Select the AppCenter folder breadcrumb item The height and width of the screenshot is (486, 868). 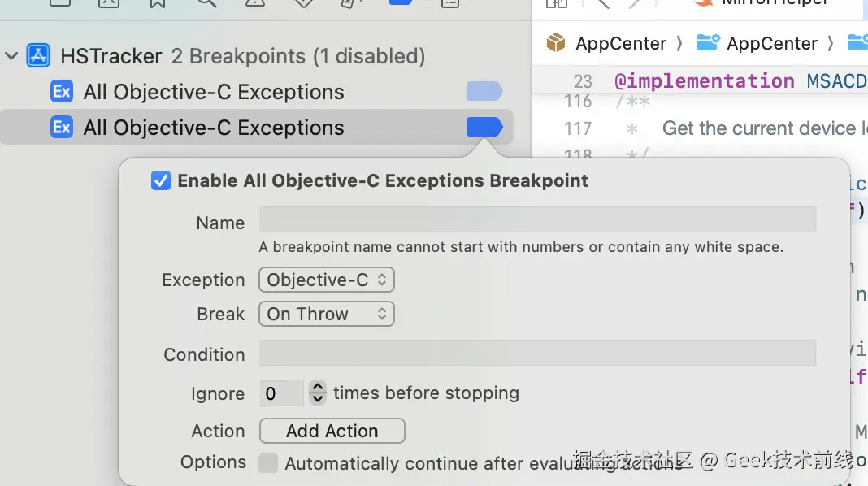(757, 42)
